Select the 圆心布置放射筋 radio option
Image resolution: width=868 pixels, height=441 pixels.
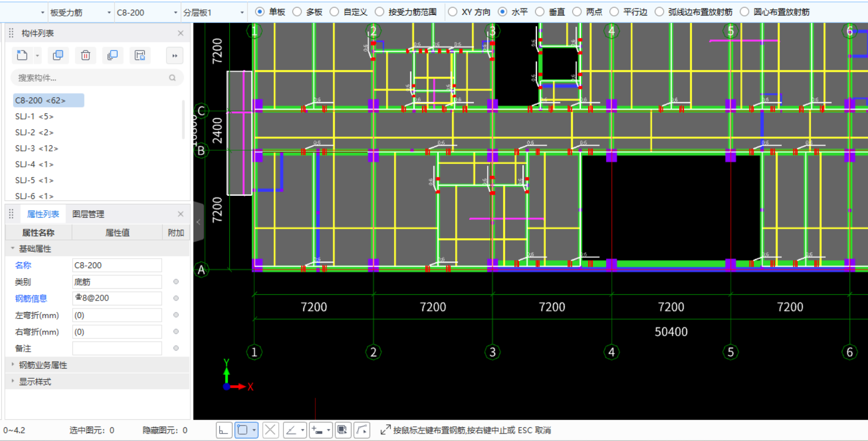tap(745, 12)
